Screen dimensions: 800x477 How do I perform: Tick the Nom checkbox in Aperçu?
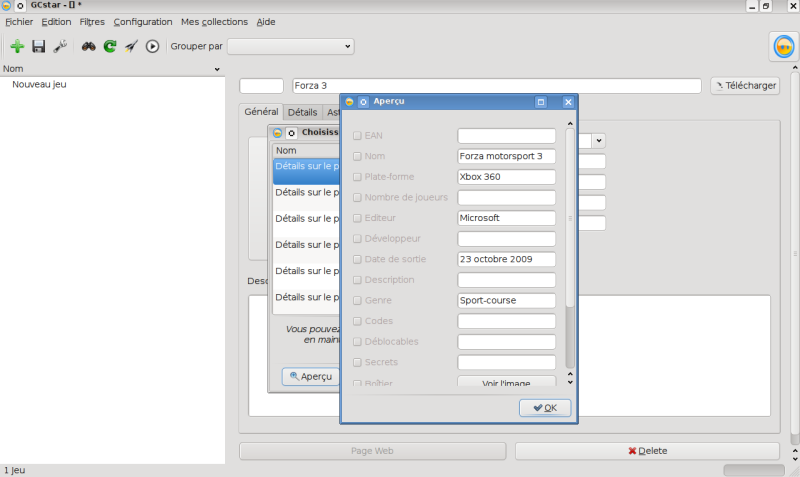click(357, 156)
